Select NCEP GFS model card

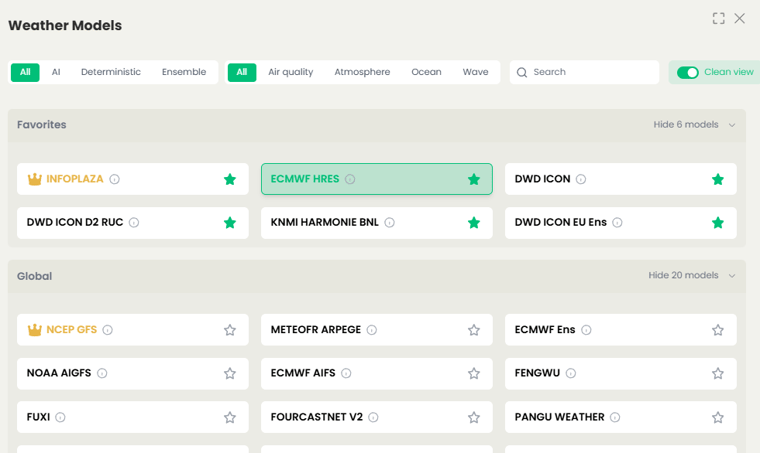click(x=133, y=330)
